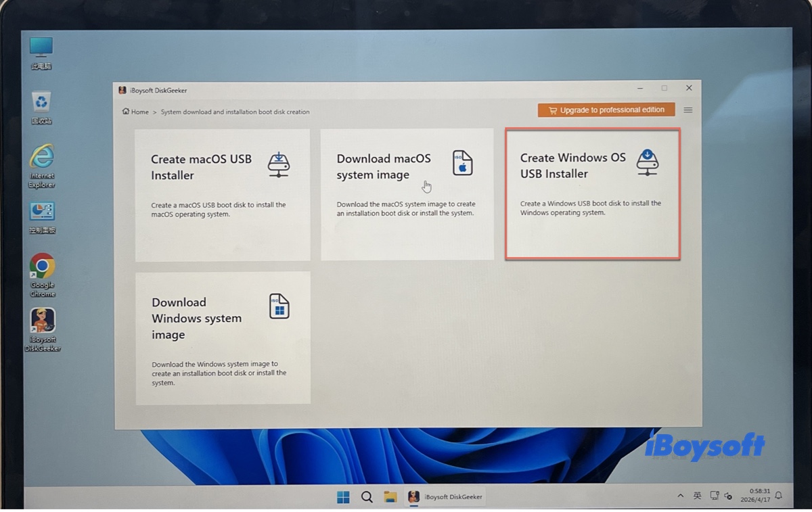Maximize the DiskGeeker window
This screenshot has width=812, height=512.
coord(664,88)
